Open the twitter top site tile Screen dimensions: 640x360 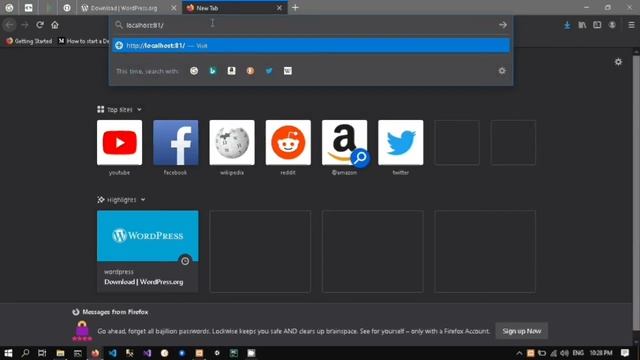pyautogui.click(x=401, y=142)
